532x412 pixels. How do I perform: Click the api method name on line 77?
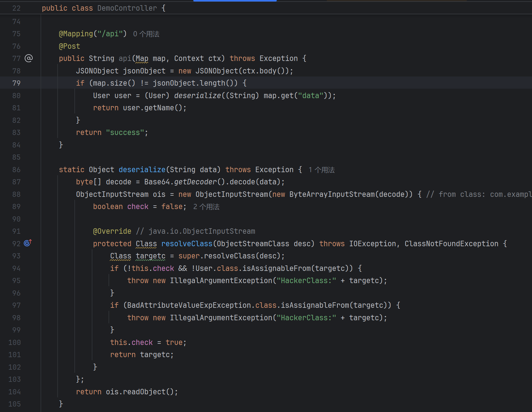(125, 59)
